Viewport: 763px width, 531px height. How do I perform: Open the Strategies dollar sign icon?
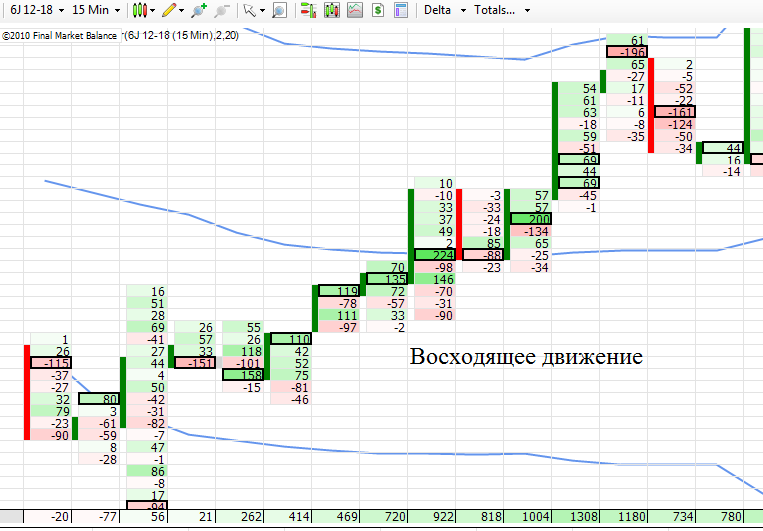[x=378, y=10]
